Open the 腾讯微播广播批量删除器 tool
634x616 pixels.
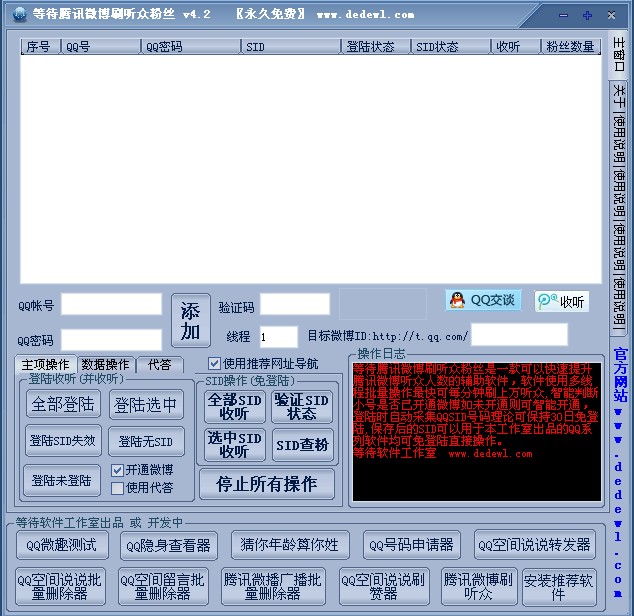(x=273, y=586)
